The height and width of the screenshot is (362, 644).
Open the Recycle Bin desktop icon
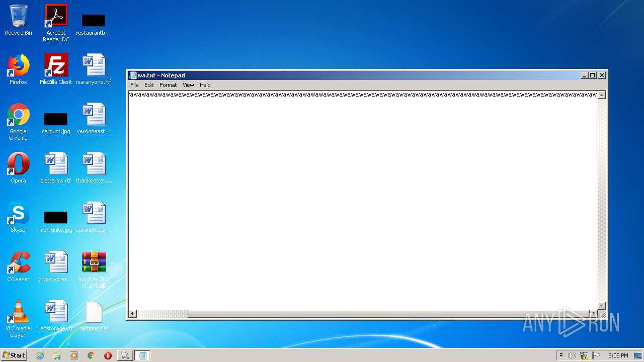(x=18, y=20)
